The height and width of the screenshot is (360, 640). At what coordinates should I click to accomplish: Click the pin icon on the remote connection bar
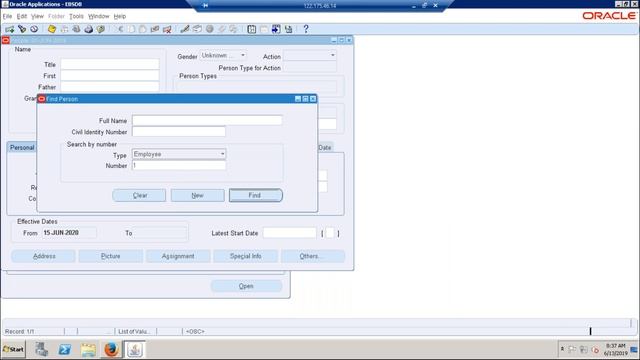tap(205, 5)
